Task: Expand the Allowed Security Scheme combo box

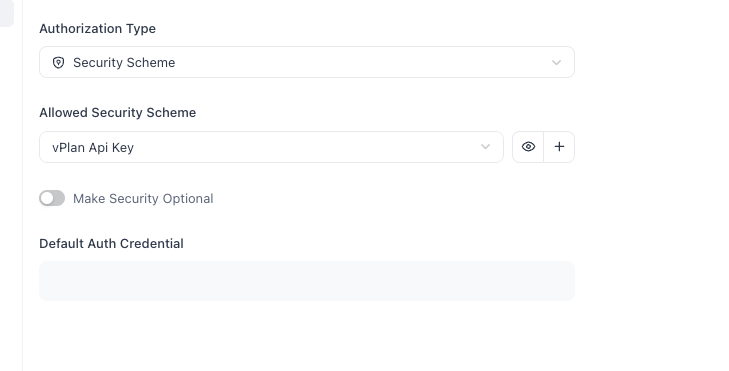Action: click(x=271, y=147)
